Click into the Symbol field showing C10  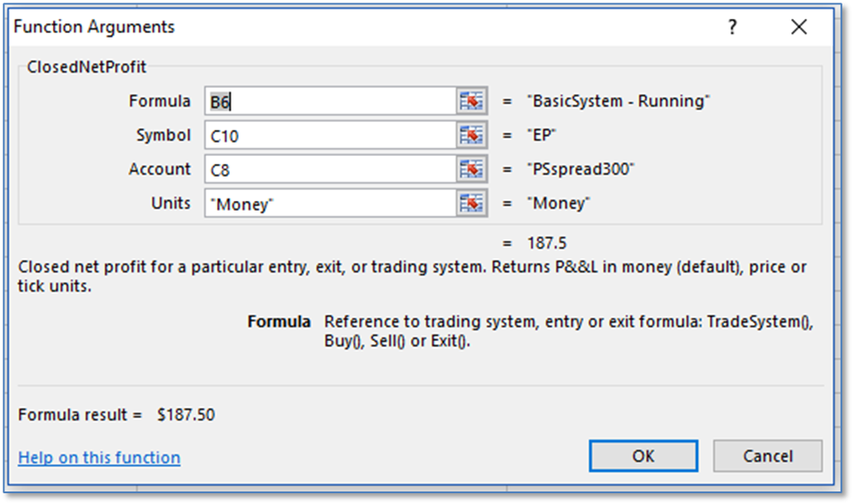pyautogui.click(x=329, y=135)
